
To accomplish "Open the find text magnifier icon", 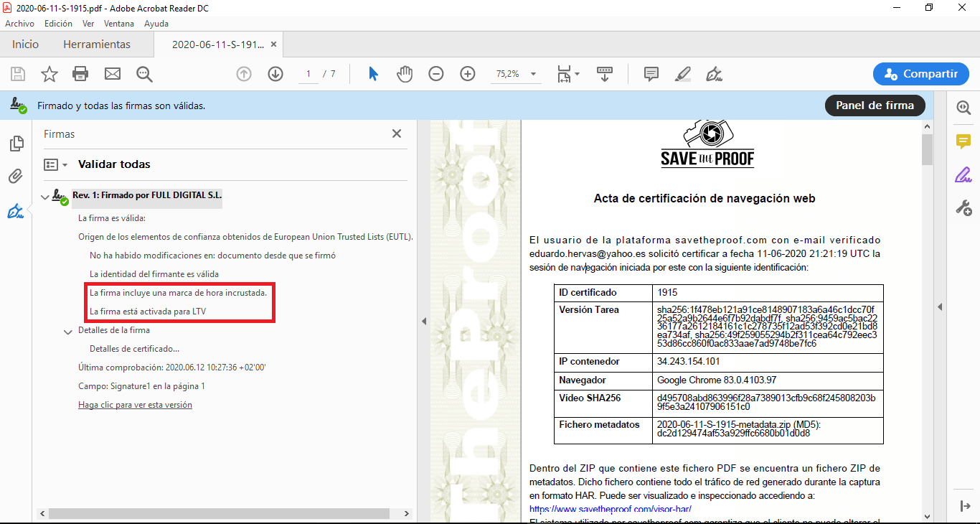I will click(x=145, y=74).
